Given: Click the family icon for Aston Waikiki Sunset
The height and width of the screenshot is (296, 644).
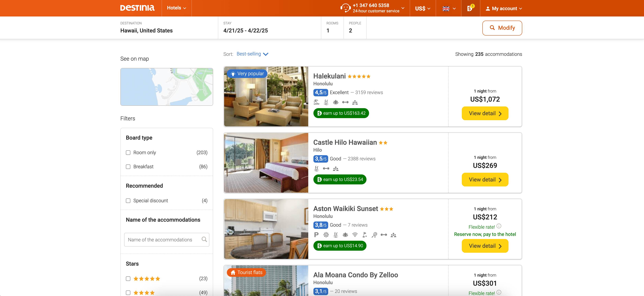Looking at the screenshot, I should coord(393,235).
